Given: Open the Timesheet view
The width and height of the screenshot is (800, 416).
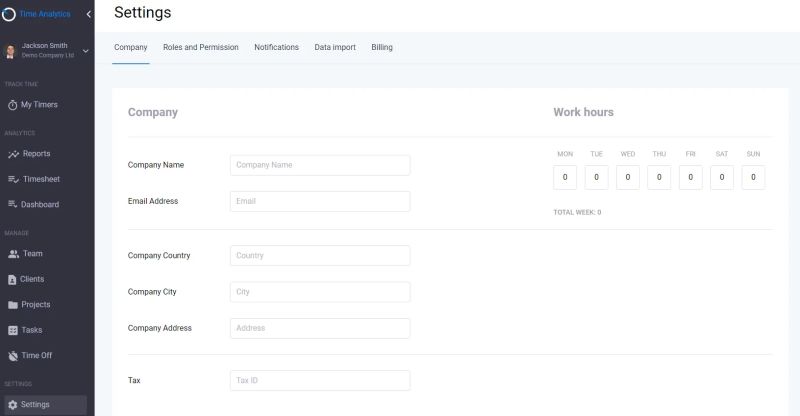Looking at the screenshot, I should pos(43,179).
